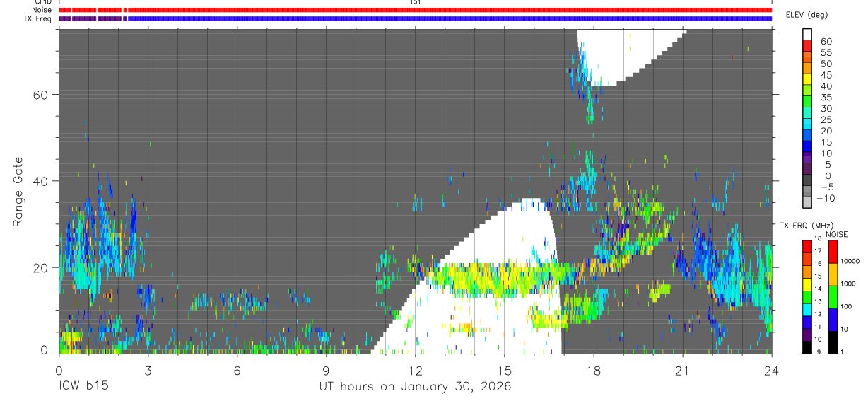Click 'UT hours on January 30, 2026' axis title

coord(415,387)
